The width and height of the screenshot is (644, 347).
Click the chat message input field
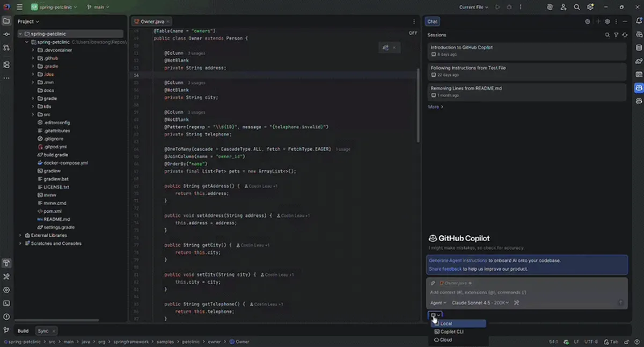click(526, 293)
